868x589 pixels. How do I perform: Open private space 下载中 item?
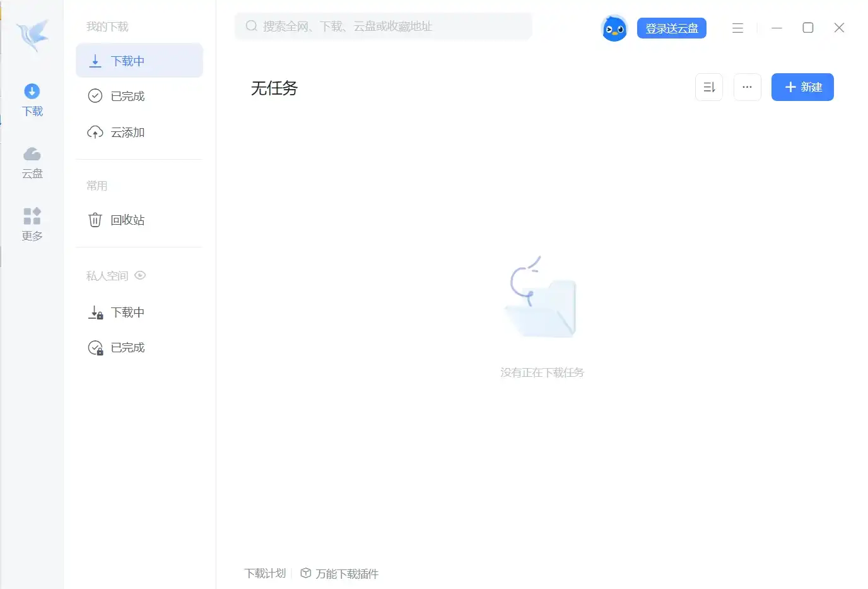139,312
